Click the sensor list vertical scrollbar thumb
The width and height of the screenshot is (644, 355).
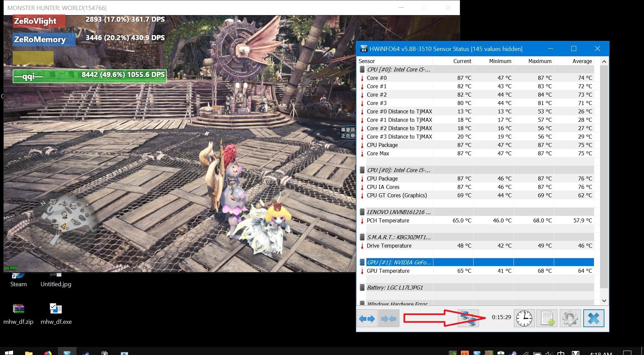point(604,177)
